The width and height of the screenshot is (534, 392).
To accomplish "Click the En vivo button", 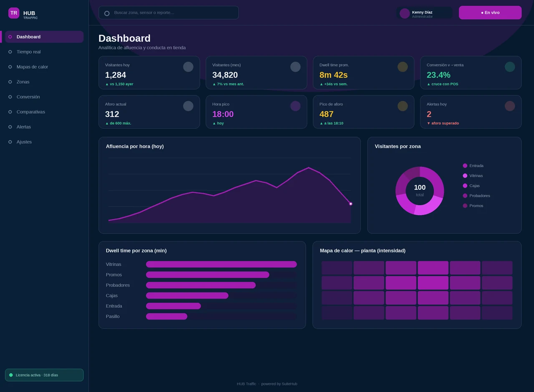I will coord(490,13).
